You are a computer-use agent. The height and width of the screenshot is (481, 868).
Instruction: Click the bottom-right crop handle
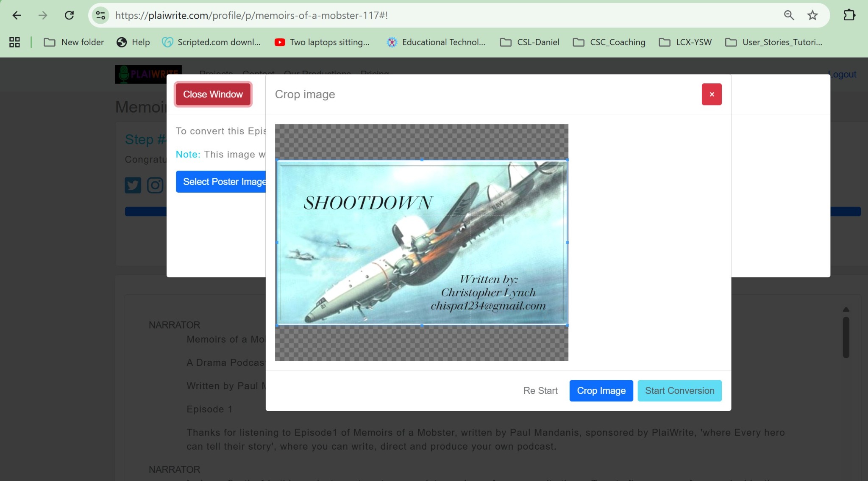(567, 325)
